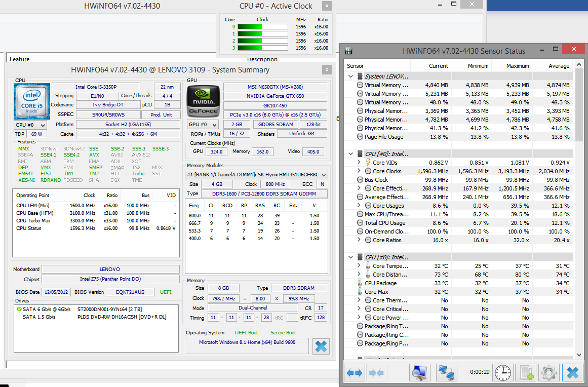Click the System: LENOVO group chip icon

[360, 76]
